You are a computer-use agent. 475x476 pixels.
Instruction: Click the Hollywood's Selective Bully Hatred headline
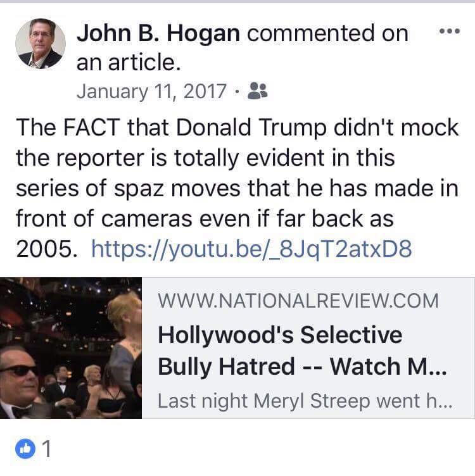tap(302, 351)
